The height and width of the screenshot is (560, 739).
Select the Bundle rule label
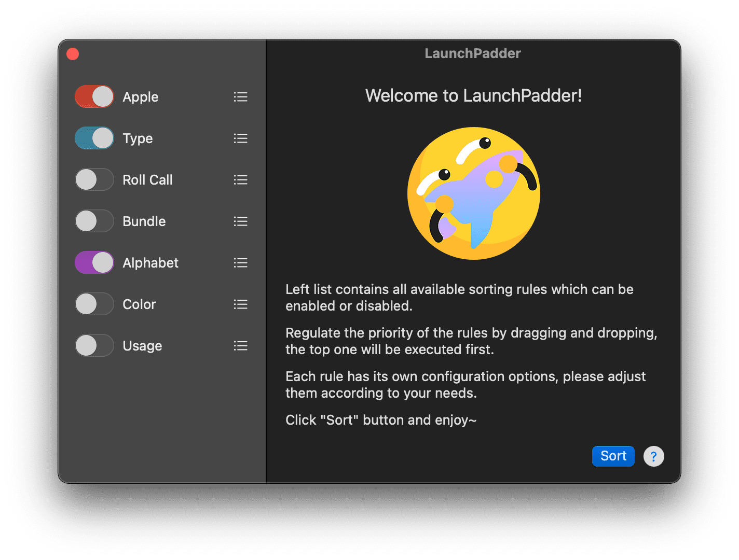(x=144, y=221)
